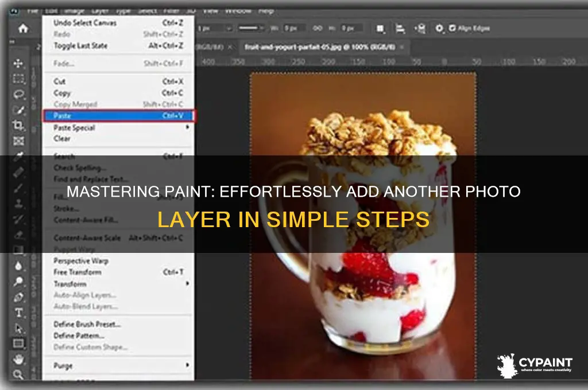Open the View menu in menu bar
This screenshot has width=588, height=390.
(210, 11)
